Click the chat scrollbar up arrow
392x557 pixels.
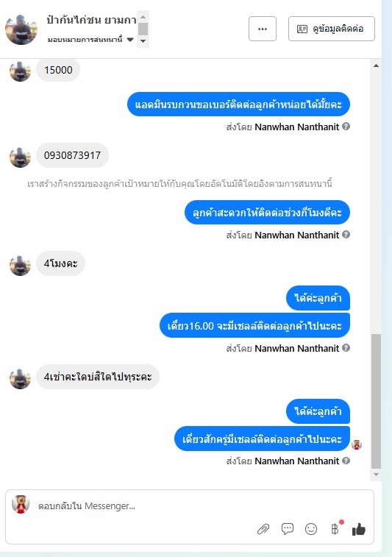click(376, 65)
